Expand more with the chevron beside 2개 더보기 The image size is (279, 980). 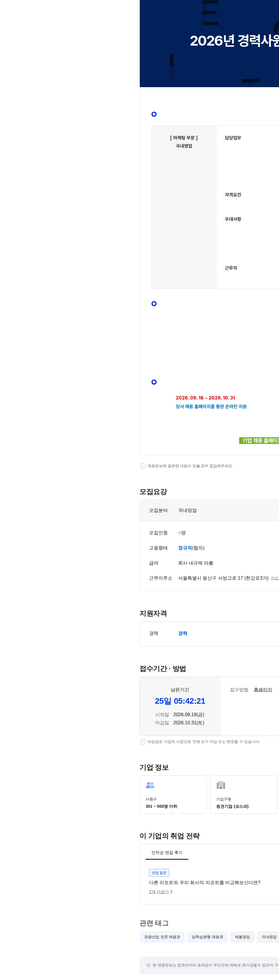coord(172,892)
